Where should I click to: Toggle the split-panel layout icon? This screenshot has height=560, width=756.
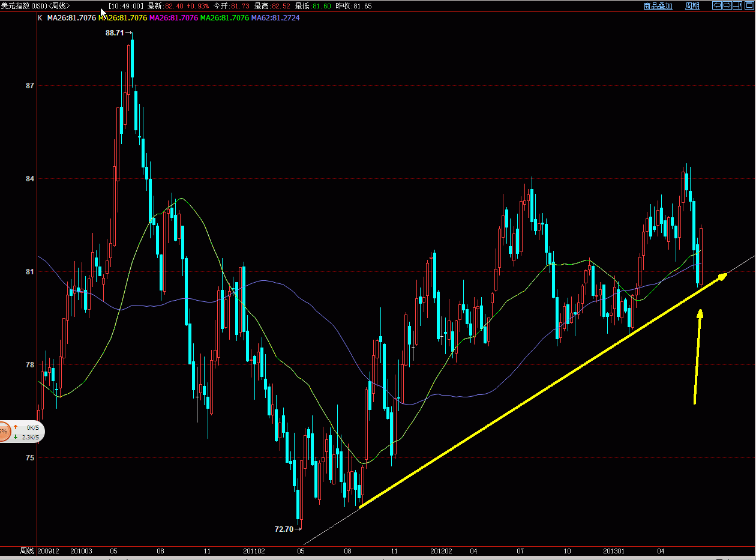pyautogui.click(x=737, y=5)
